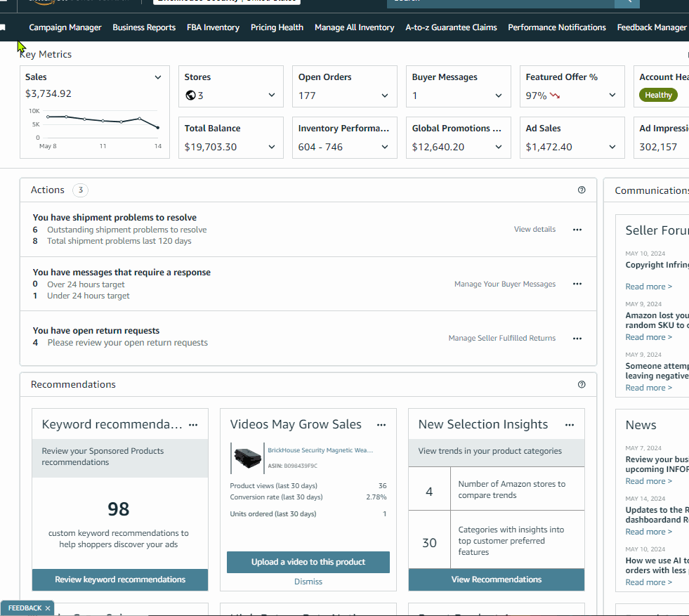
Task: Expand the Total Balance dropdown
Action: click(272, 147)
